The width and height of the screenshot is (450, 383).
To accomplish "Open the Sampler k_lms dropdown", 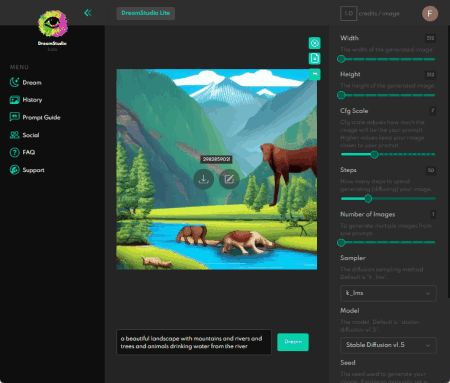I will click(388, 293).
